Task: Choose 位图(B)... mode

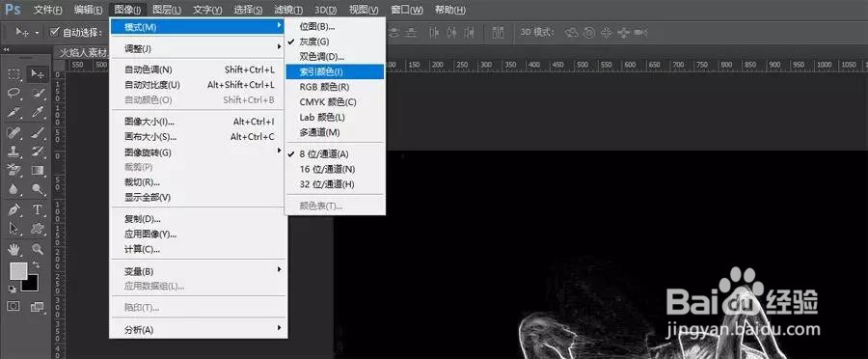Action: point(335,26)
